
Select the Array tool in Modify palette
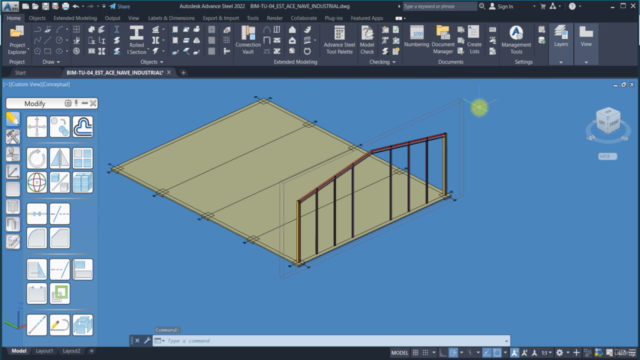(83, 158)
